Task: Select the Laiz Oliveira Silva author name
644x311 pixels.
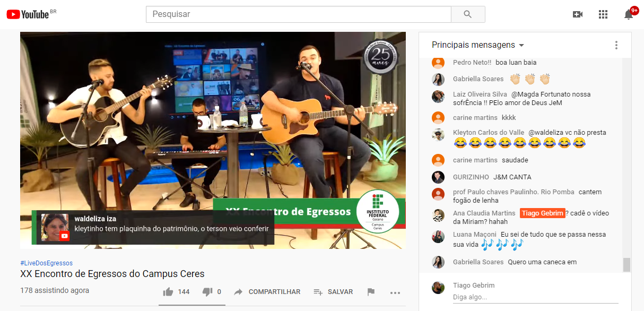Action: click(480, 94)
